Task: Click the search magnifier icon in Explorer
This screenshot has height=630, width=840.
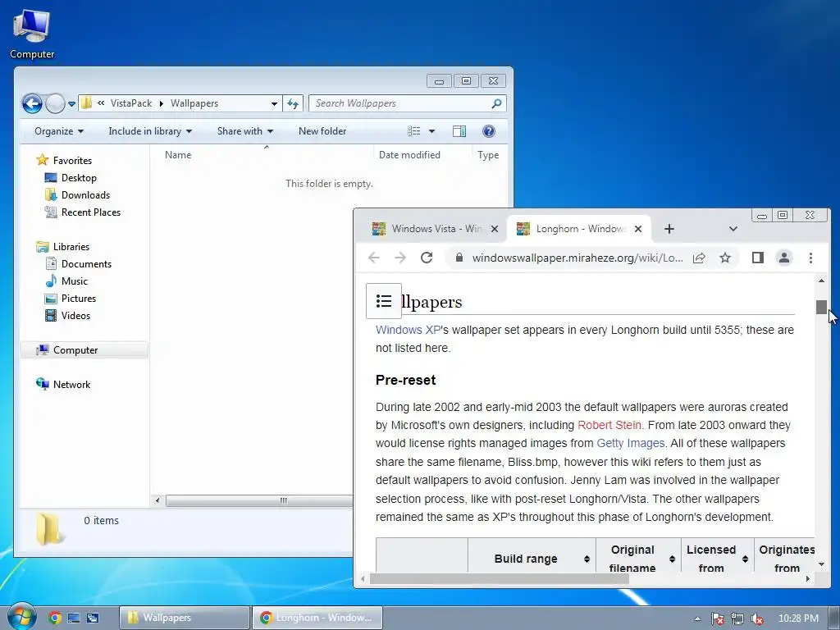Action: [x=496, y=103]
